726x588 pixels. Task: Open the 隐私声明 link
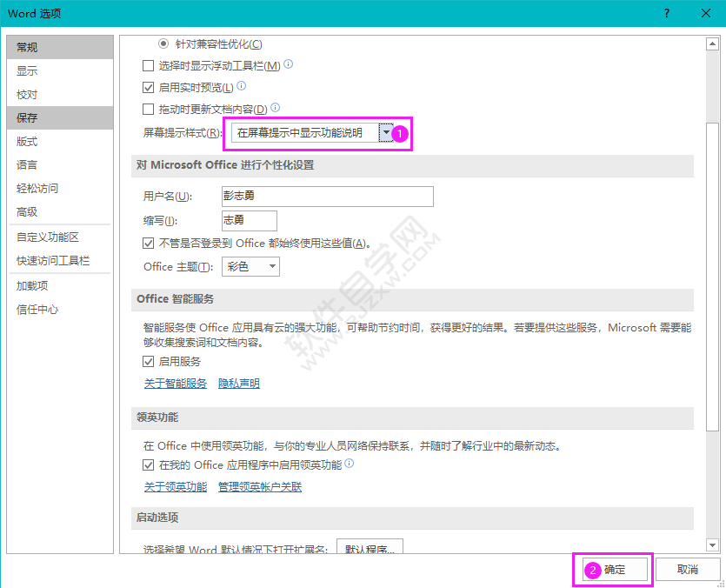[238, 383]
